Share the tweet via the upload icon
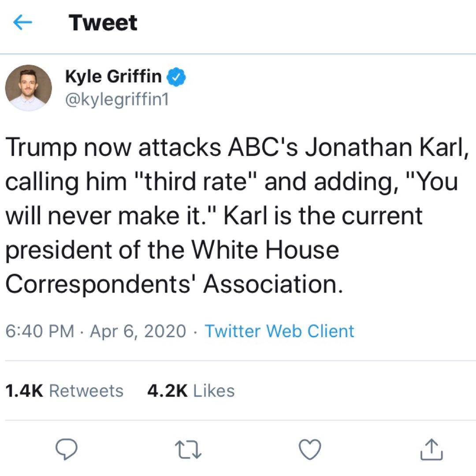Viewport: 476px width, 476px height. [x=431, y=450]
